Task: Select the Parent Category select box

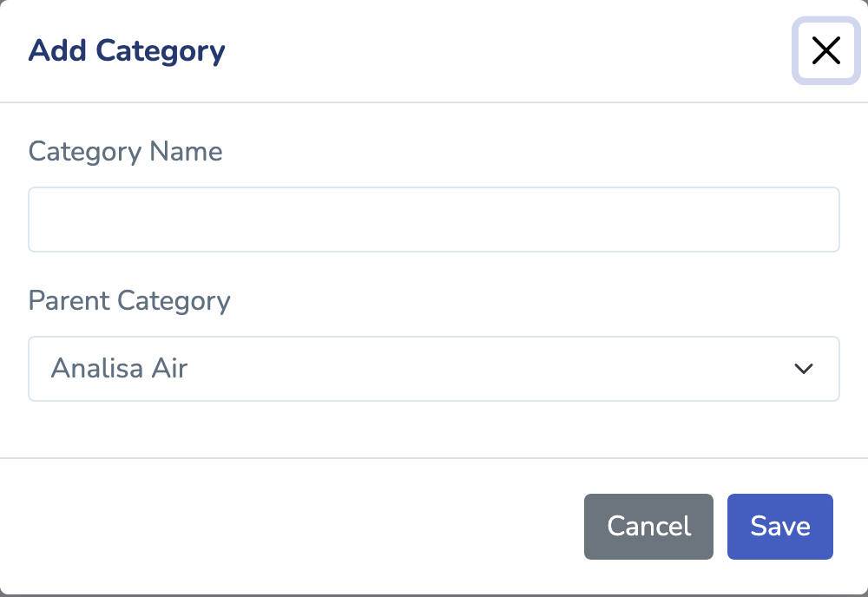Action: 434,369
